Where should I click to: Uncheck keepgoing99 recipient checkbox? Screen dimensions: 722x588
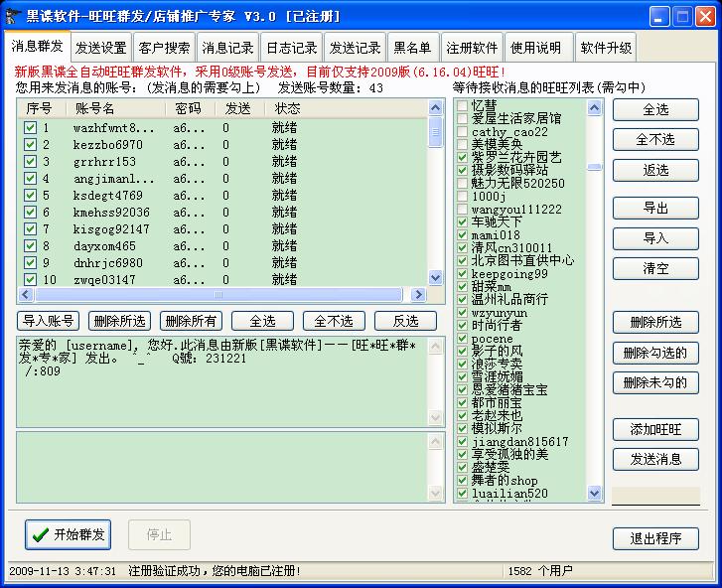click(463, 273)
